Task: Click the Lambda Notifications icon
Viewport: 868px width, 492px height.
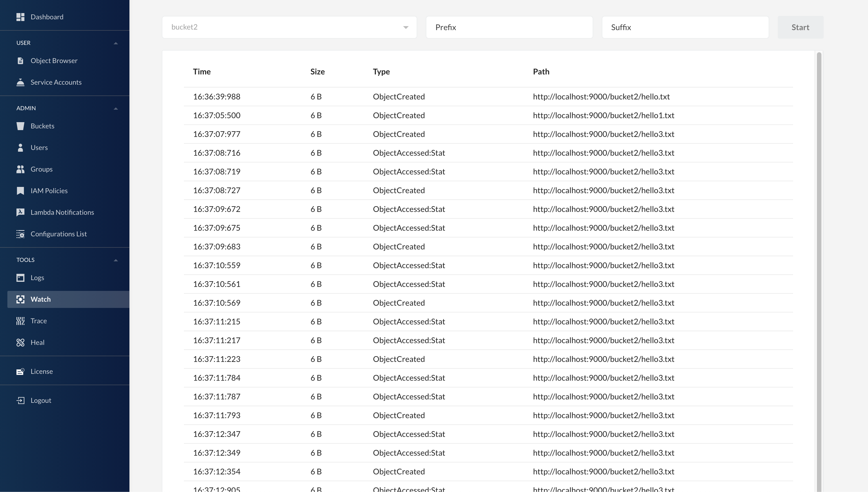Action: pos(20,212)
